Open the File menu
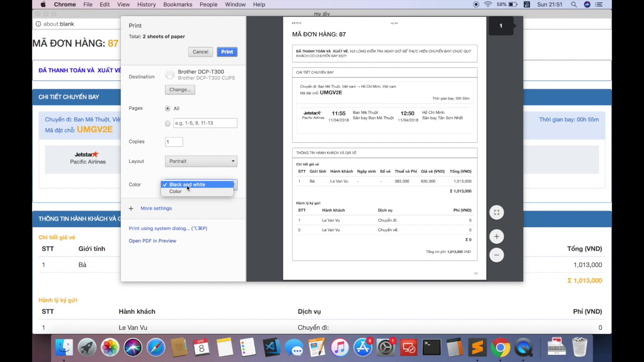This screenshot has height=362, width=644. 88,5
